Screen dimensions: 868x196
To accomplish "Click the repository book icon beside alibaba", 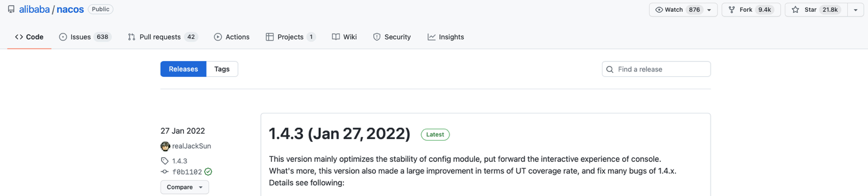I will point(11,10).
